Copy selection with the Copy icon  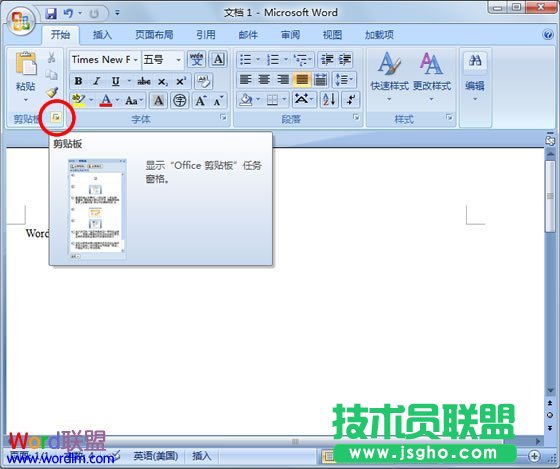pos(52,75)
